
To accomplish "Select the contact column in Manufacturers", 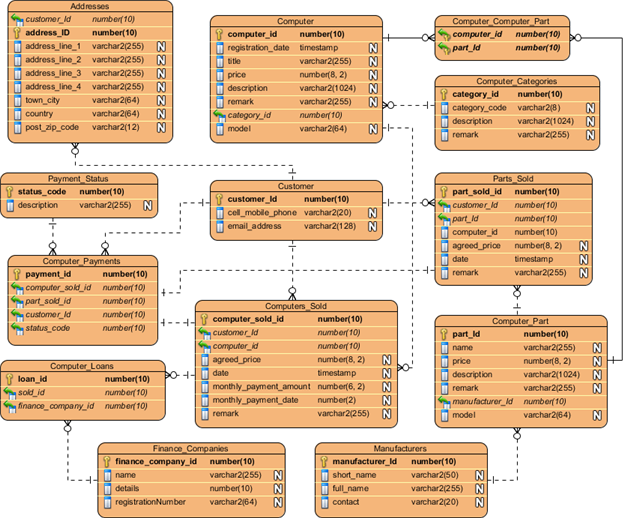I will [345, 502].
